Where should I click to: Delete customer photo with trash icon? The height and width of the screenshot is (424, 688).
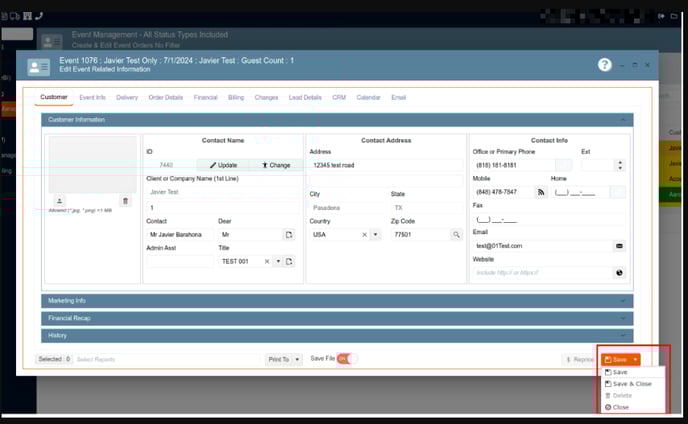(125, 201)
